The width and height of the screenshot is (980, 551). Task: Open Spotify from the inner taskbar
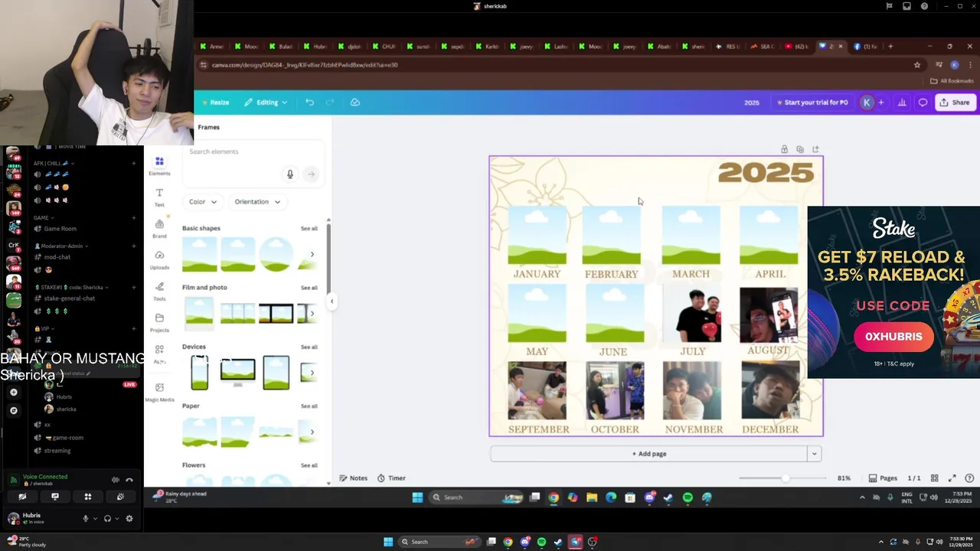[x=688, y=497]
